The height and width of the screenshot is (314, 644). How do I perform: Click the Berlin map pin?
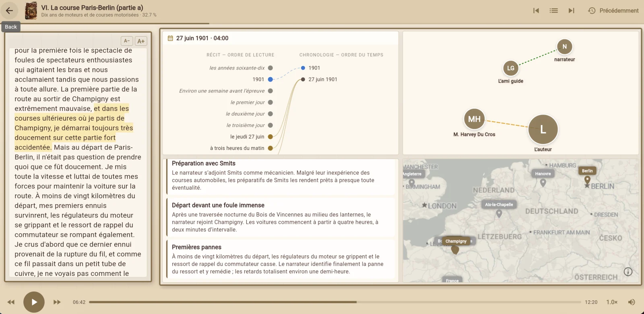click(x=587, y=179)
